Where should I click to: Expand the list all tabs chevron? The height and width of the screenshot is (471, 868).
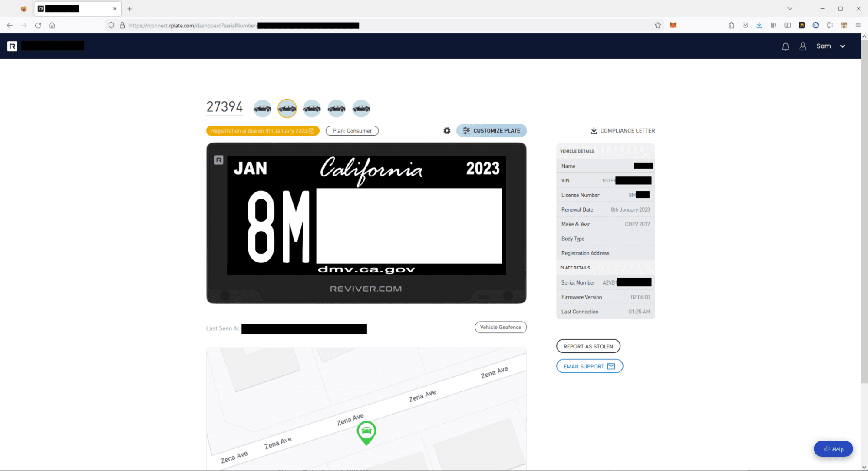(790, 9)
